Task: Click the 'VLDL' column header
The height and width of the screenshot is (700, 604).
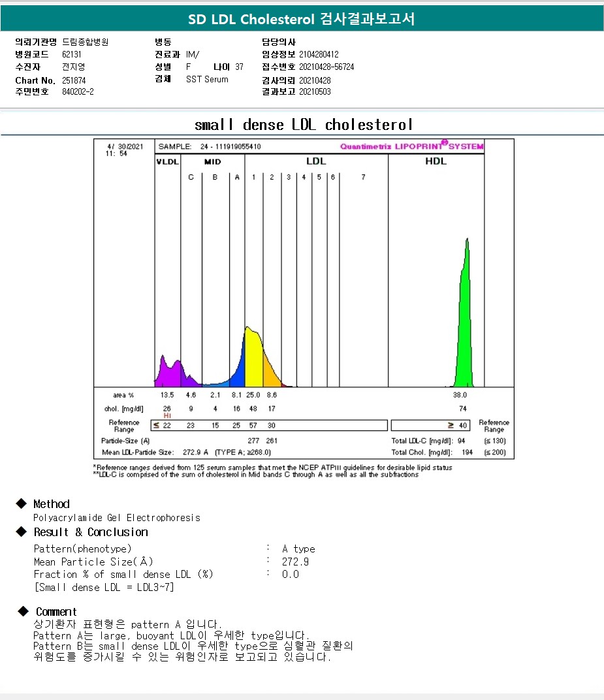Action: 167,161
